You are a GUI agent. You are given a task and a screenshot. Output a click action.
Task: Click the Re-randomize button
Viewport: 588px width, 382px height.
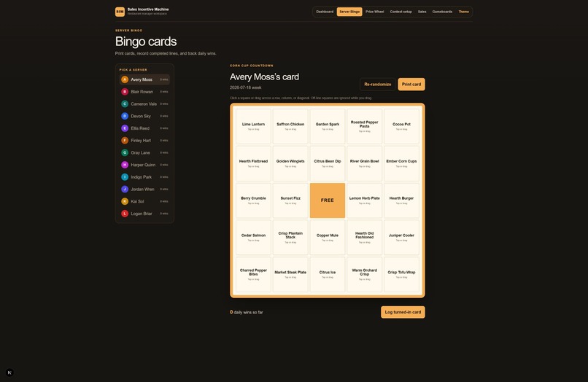pos(378,85)
